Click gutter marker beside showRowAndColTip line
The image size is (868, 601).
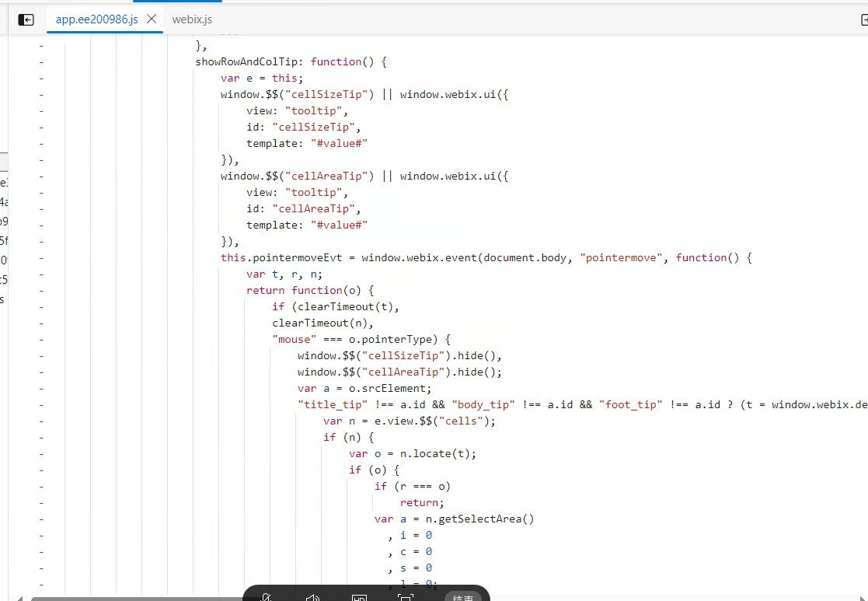tap(41, 61)
